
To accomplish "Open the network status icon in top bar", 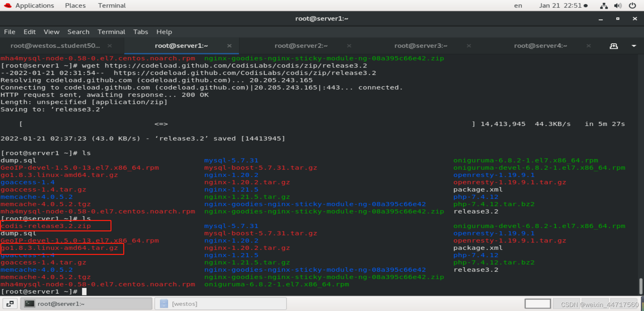I will point(604,6).
